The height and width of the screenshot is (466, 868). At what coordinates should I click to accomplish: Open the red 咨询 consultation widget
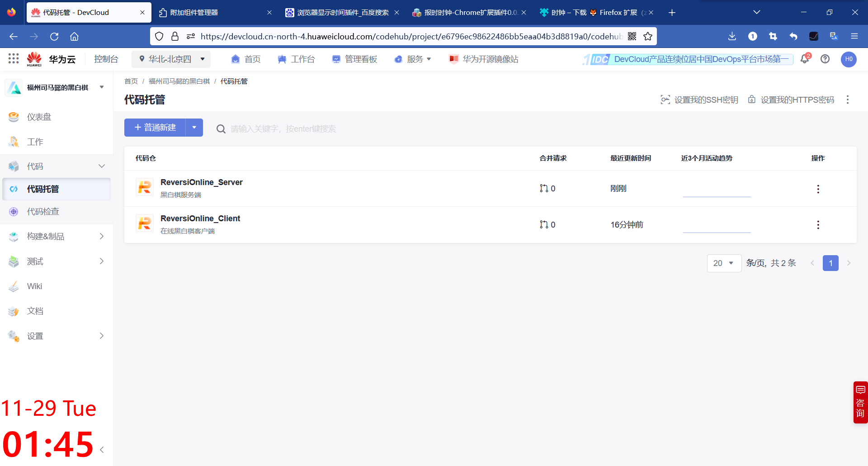point(860,402)
